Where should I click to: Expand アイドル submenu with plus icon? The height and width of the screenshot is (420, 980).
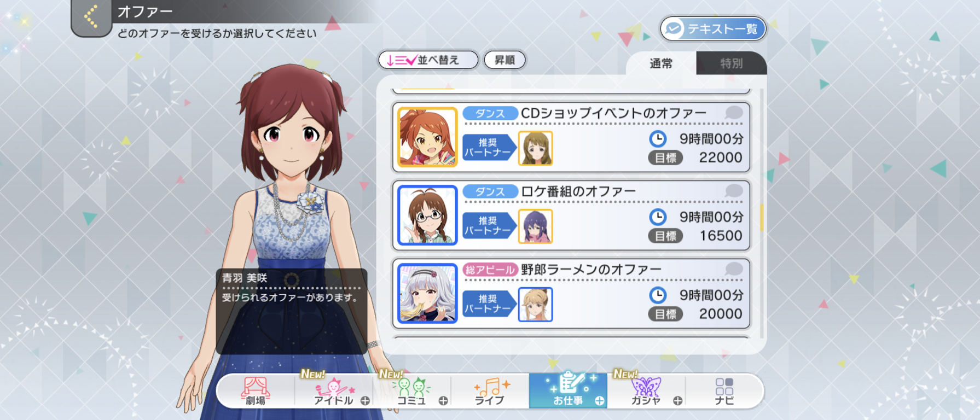(x=365, y=401)
